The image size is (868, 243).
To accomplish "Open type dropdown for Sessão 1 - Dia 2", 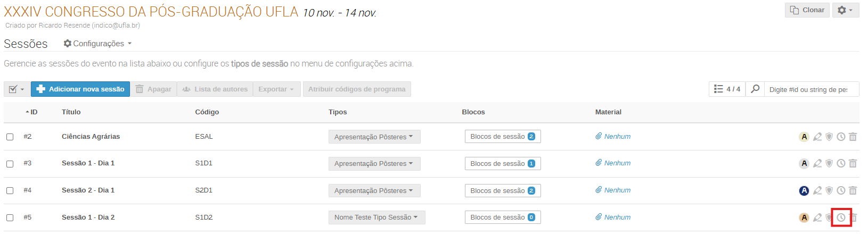I will pos(376,217).
